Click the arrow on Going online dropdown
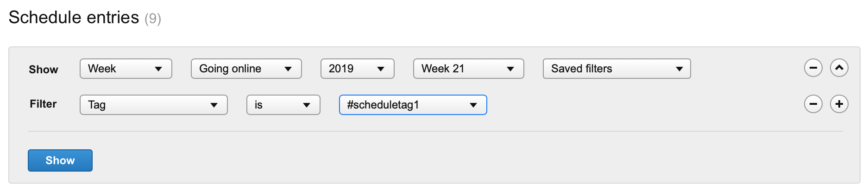Image resolution: width=868 pixels, height=192 pixels. (x=288, y=69)
